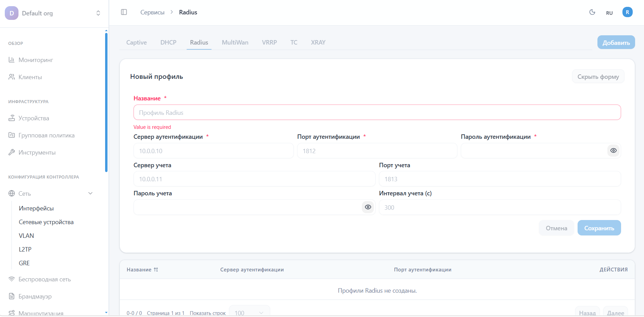
Task: Collapse the Сеть section chevron
Action: pos(90,193)
